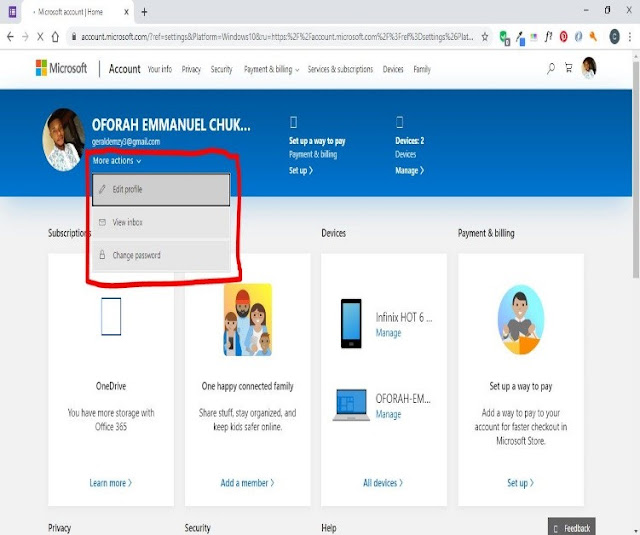Click the Infinix HOT 6 phone icon
Screen dimensions: 640x535
point(351,323)
